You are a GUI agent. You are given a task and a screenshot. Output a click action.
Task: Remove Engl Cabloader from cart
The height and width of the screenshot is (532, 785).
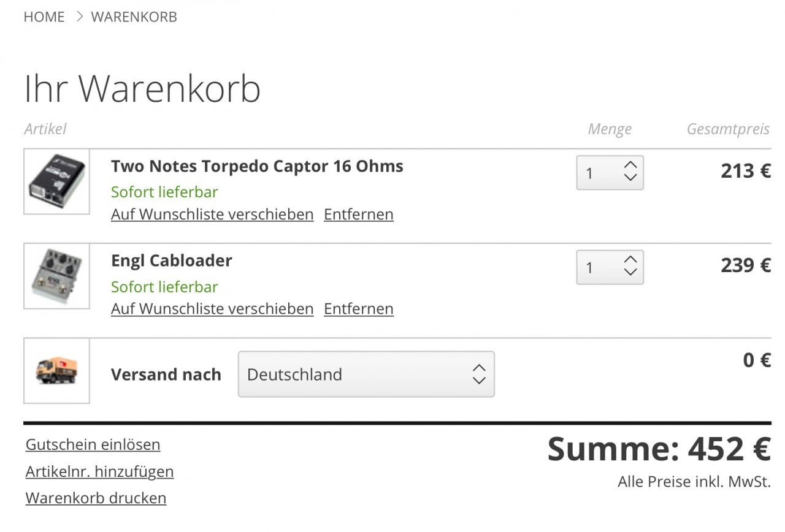tap(359, 309)
